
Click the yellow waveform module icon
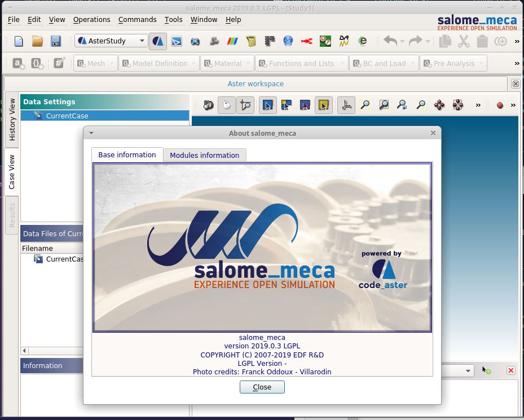(344, 41)
